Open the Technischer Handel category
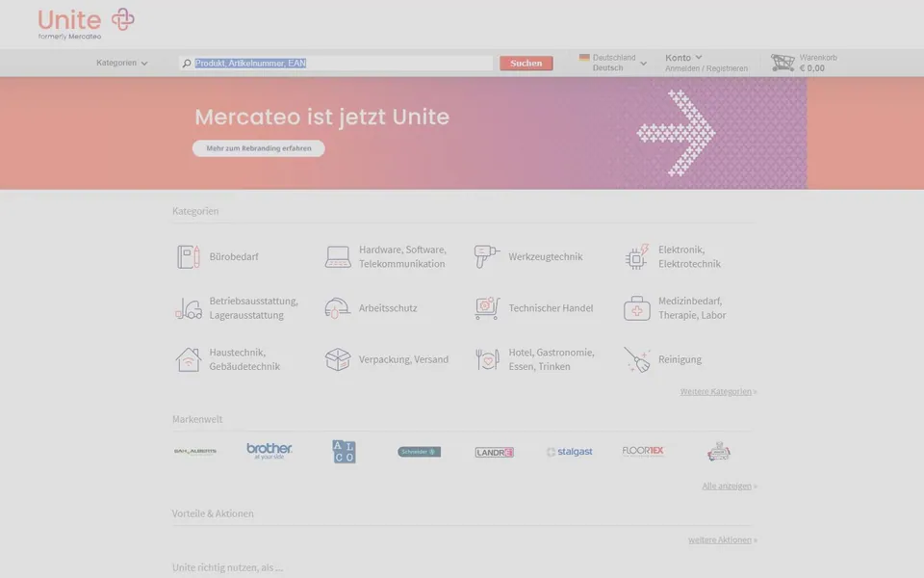Image resolution: width=924 pixels, height=578 pixels. 551,308
